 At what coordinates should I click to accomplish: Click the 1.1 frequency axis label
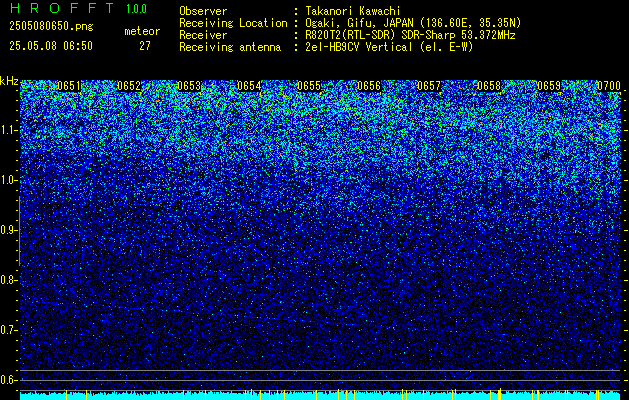(x=8, y=130)
